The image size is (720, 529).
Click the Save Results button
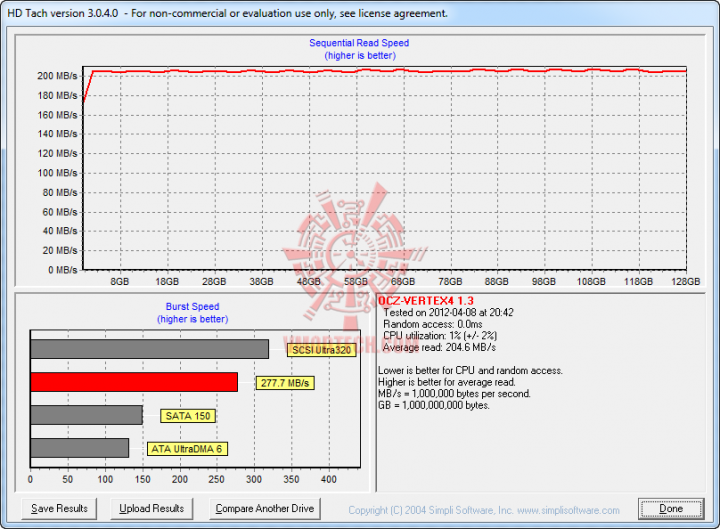59,509
